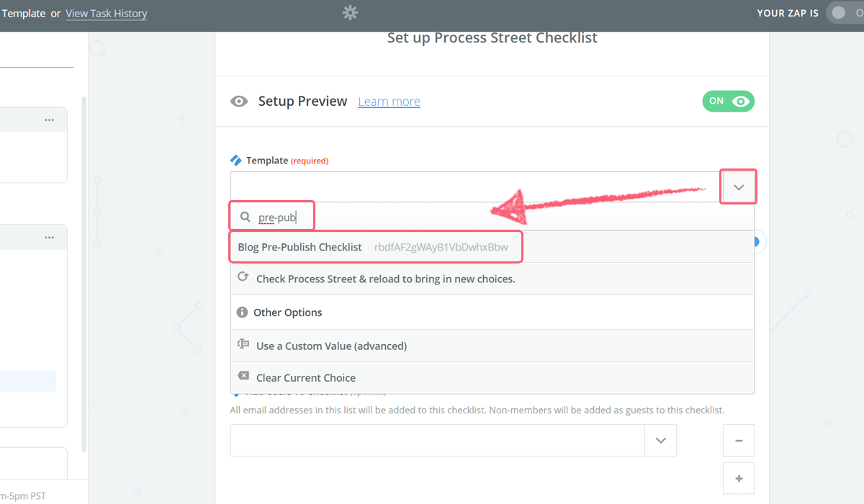This screenshot has width=864, height=504.
Task: Open the top step's three-dot menu
Action: point(49,120)
